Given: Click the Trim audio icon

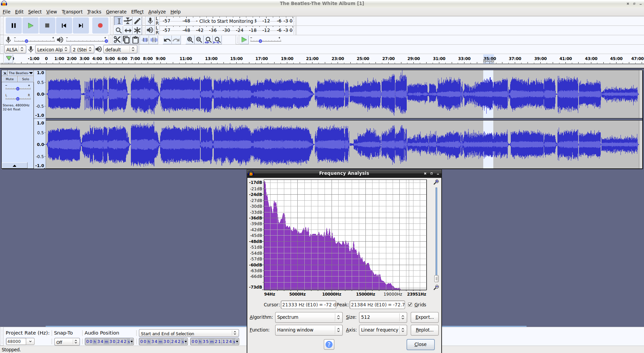Looking at the screenshot, I should tap(145, 40).
